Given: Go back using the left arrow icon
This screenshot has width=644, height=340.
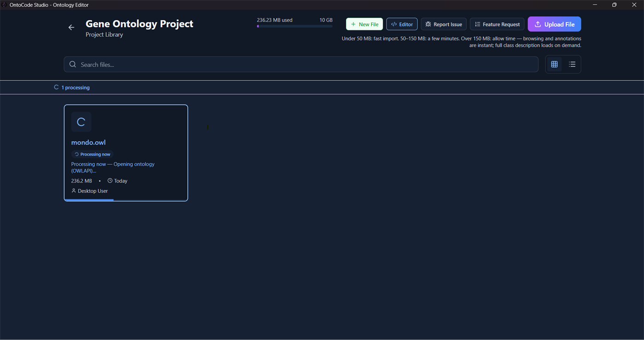Looking at the screenshot, I should [x=71, y=28].
